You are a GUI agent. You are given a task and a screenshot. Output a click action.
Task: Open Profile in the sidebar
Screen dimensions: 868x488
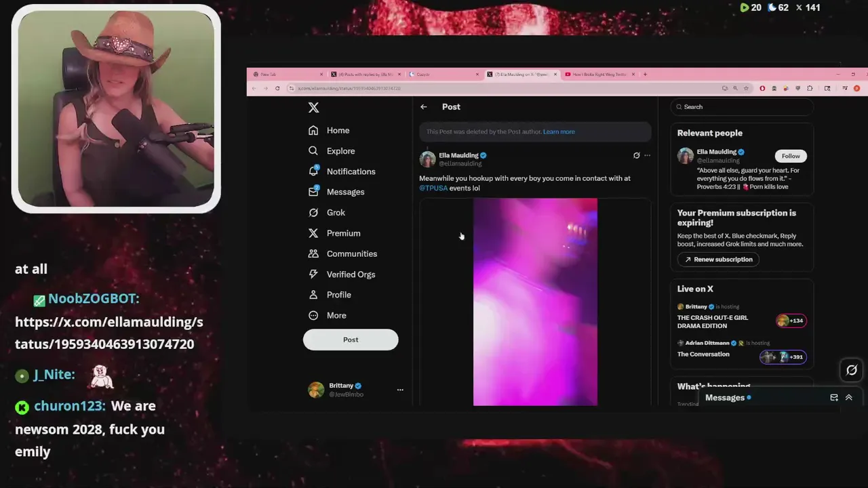[x=330, y=295]
